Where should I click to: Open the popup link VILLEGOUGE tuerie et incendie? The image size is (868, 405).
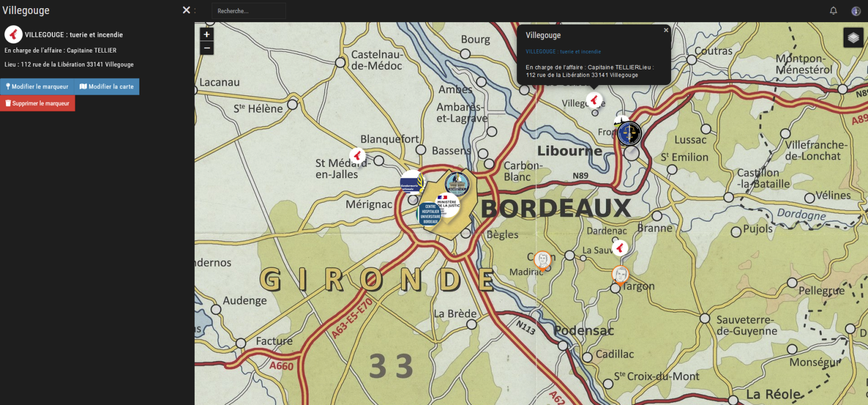(563, 52)
